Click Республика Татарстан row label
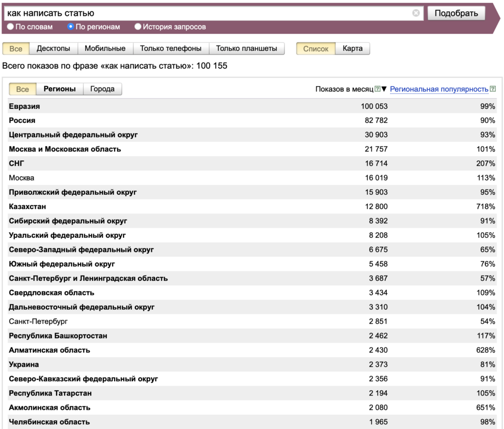 coord(50,393)
